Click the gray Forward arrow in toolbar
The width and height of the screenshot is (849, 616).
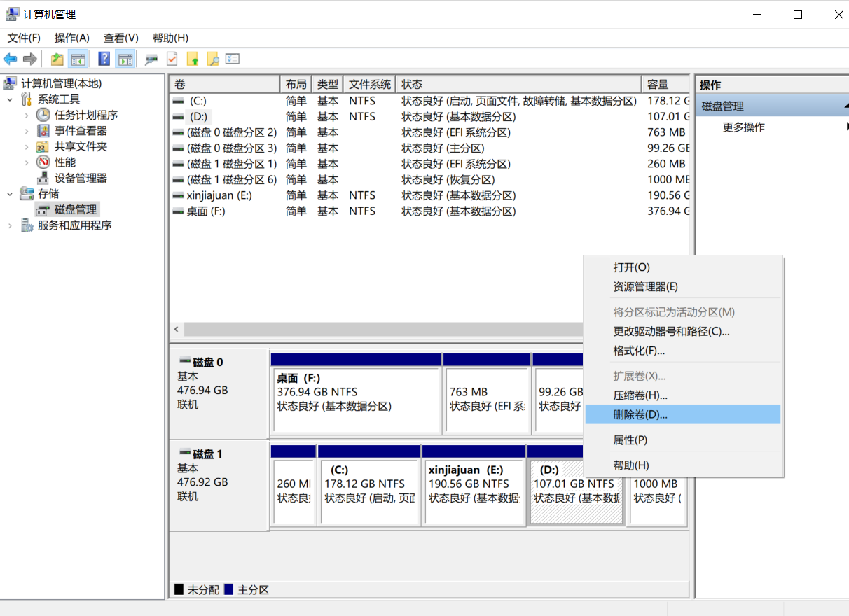(x=30, y=59)
